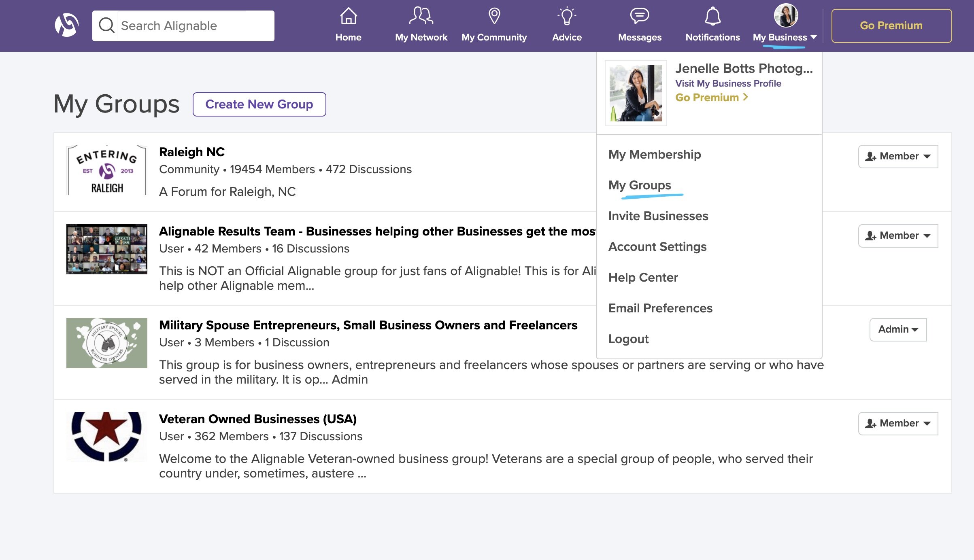Click 'A Forum for Raleigh, NC' text
The width and height of the screenshot is (974, 560).
point(228,191)
